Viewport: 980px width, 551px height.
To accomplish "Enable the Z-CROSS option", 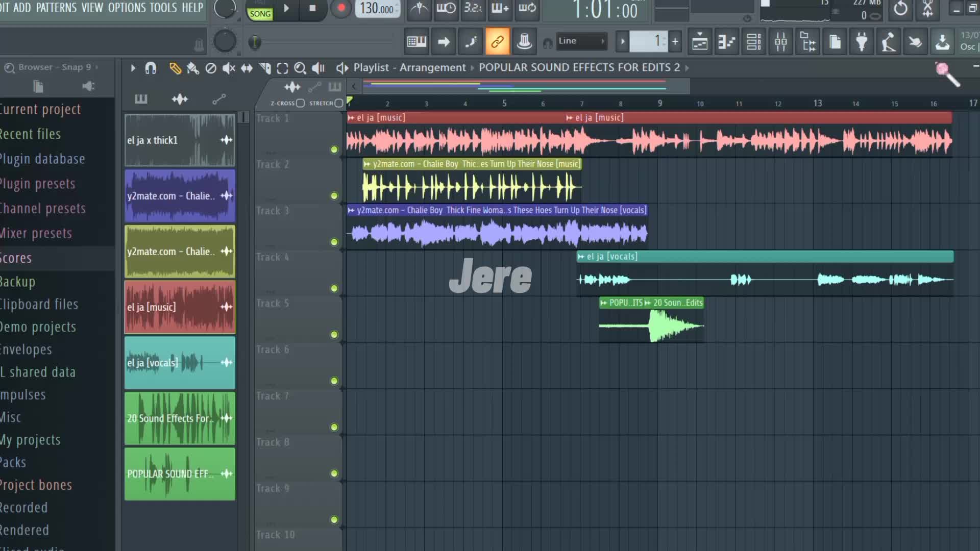I will point(300,103).
